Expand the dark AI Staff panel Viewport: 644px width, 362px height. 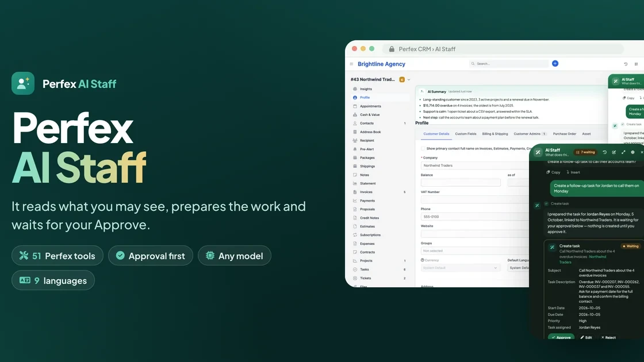pyautogui.click(x=623, y=152)
